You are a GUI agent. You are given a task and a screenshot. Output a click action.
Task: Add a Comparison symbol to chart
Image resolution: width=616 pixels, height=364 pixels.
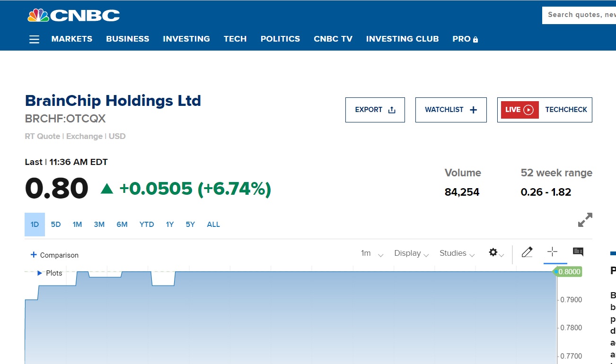[x=54, y=255]
